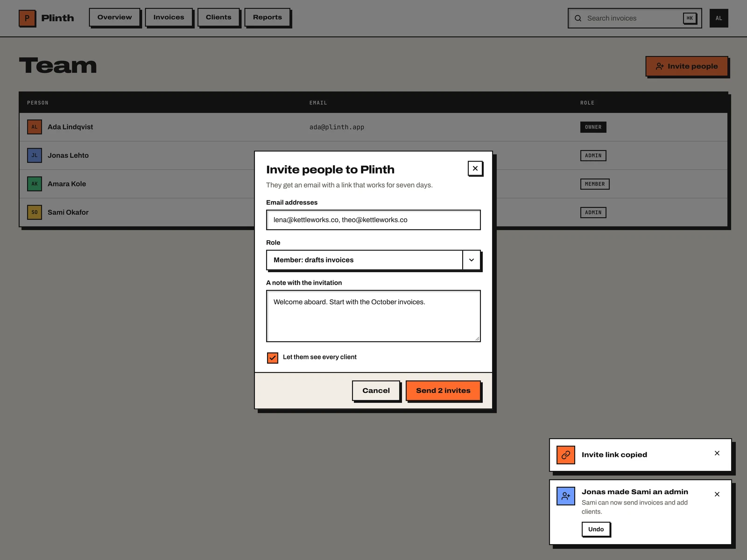Click the ⌘K shortcut badge
Screen dimensions: 747x560
(x=690, y=18)
